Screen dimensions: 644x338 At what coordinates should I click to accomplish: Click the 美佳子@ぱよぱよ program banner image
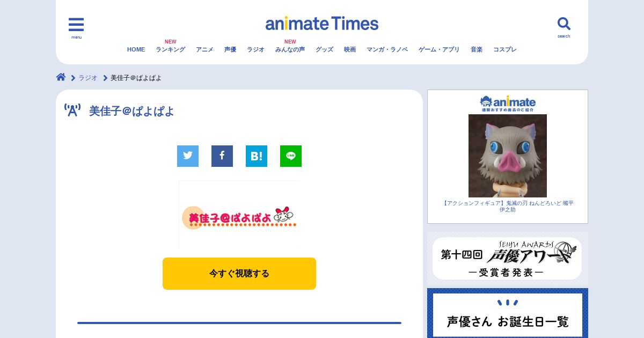[239, 215]
